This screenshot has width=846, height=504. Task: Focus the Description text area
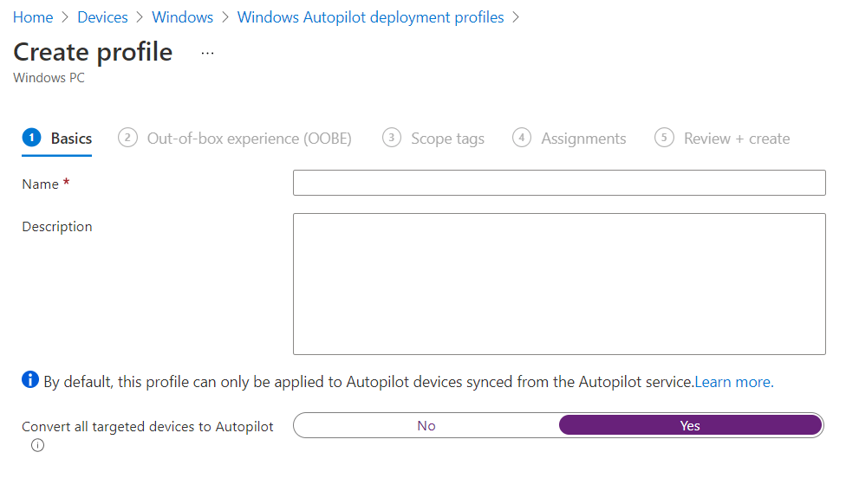pos(559,284)
